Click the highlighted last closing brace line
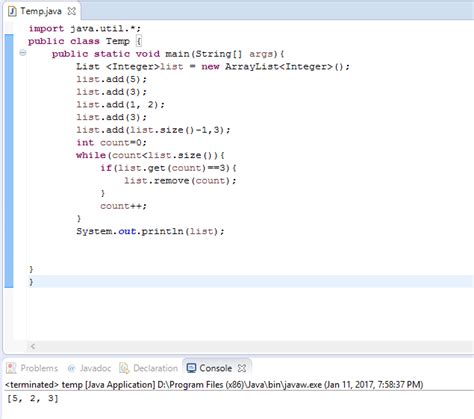The width and height of the screenshot is (474, 419). (250, 282)
